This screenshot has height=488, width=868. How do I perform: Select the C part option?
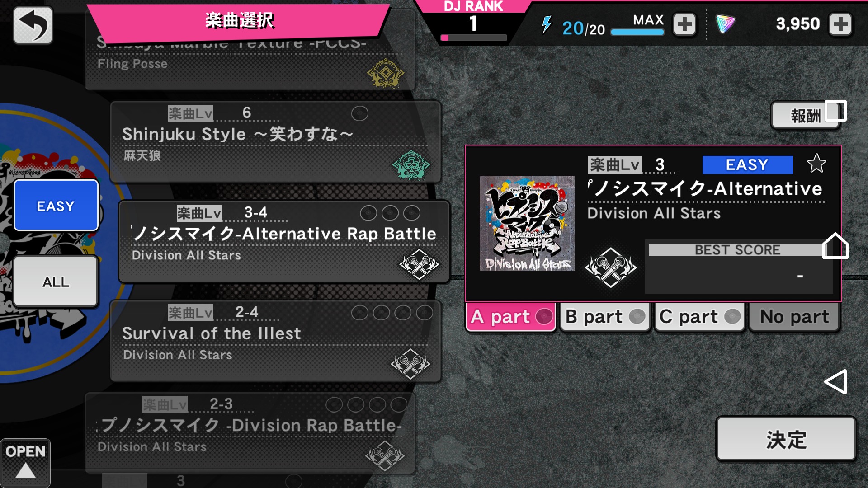(x=700, y=317)
